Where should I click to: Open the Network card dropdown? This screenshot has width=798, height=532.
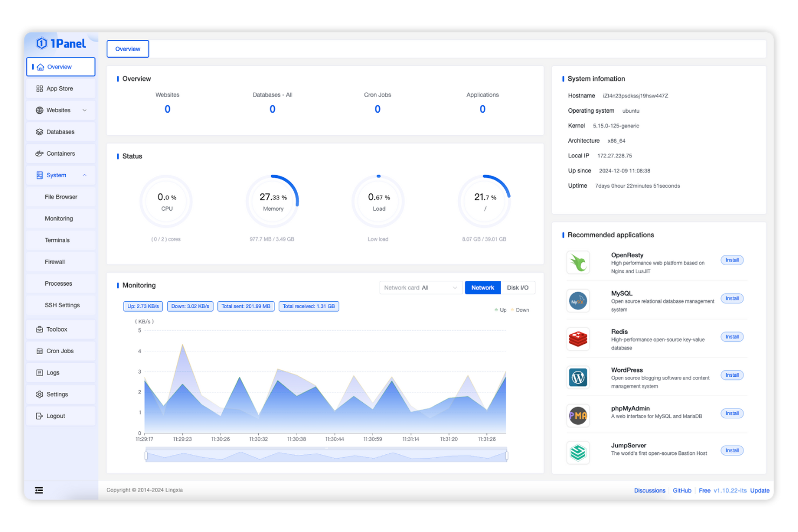coord(421,288)
